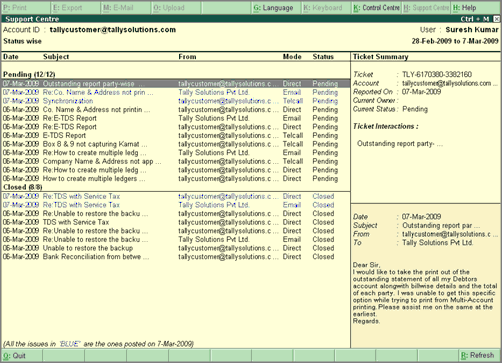The height and width of the screenshot is (363, 502).
Task: Select closed 'Re:TDS with Service Tax' Direct row
Action: (x=176, y=197)
